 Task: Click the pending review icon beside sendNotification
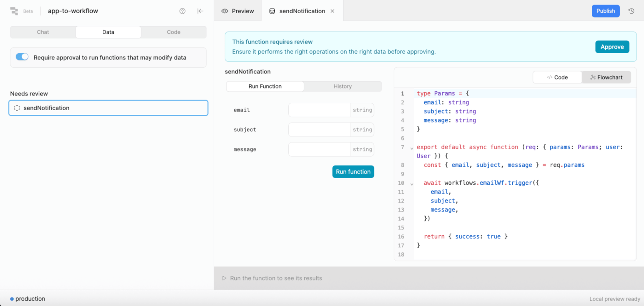coord(17,108)
